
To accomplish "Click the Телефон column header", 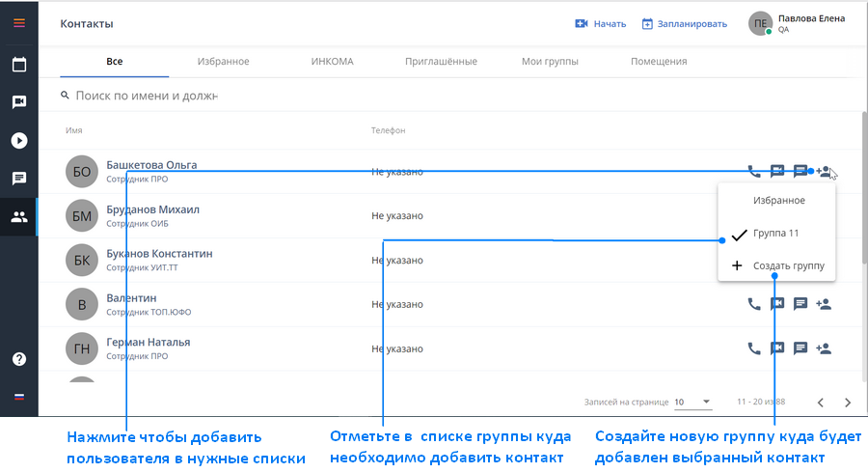I will [388, 130].
